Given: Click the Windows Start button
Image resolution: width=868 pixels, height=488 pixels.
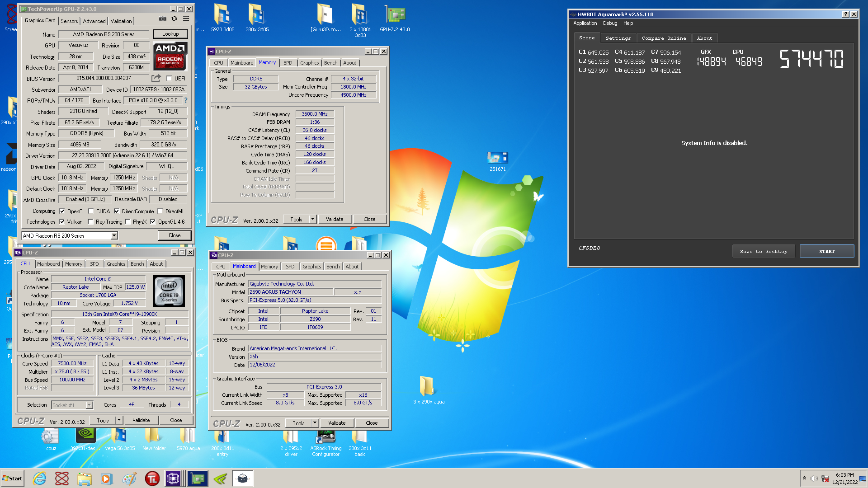Looking at the screenshot, I should 12,479.
